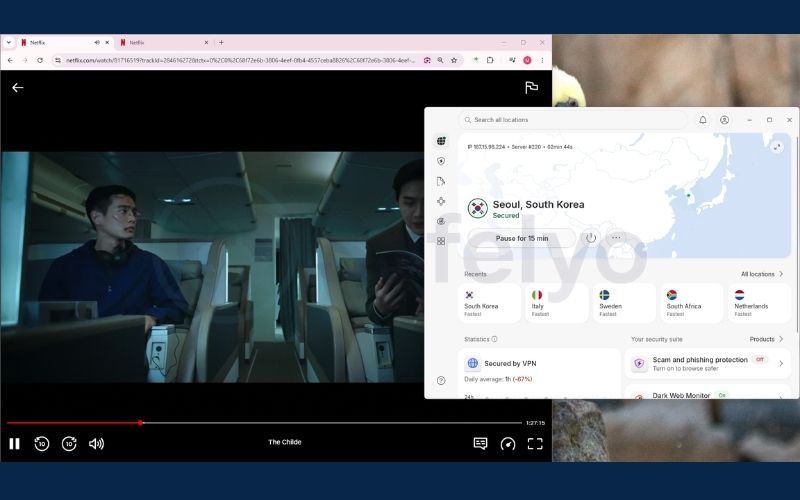Open the help question mark icon

tap(441, 381)
